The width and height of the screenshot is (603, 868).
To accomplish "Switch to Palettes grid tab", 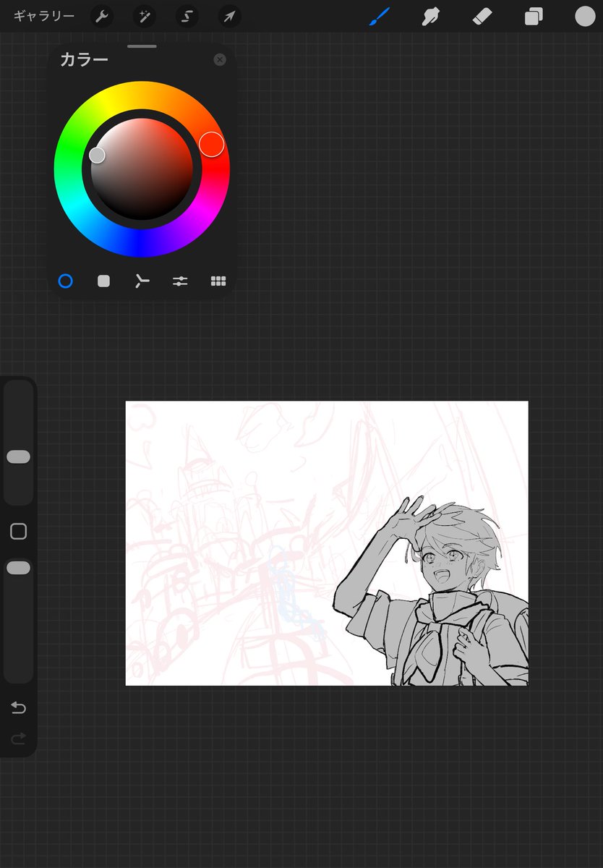I will [218, 281].
